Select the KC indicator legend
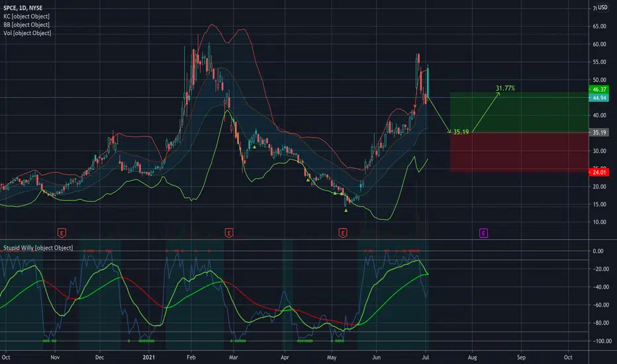617x364 pixels. 26,16
